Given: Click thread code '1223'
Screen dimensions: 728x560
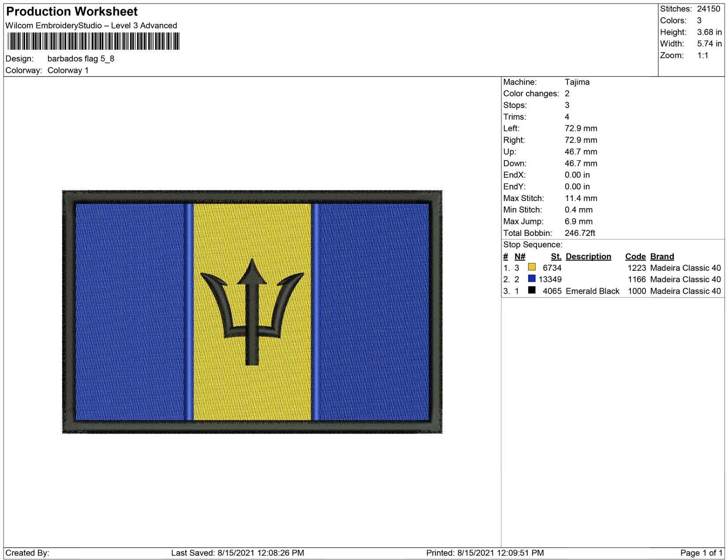Looking at the screenshot, I should click(637, 268).
